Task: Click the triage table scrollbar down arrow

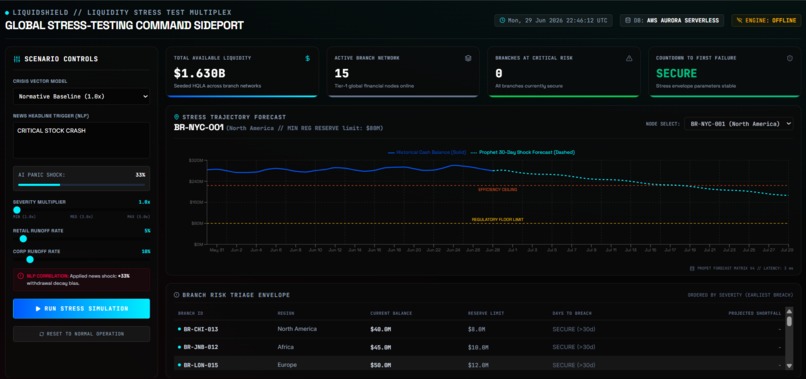Action: tap(790, 366)
